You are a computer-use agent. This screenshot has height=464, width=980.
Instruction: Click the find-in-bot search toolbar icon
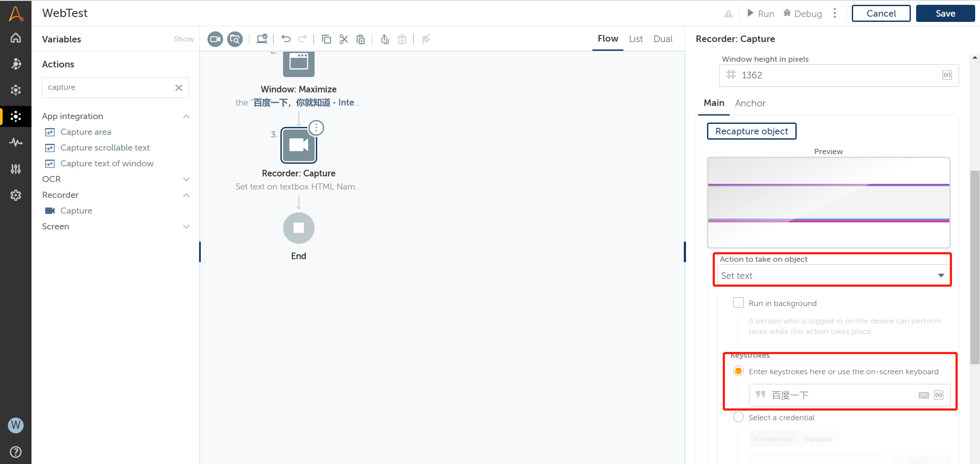tap(235, 39)
